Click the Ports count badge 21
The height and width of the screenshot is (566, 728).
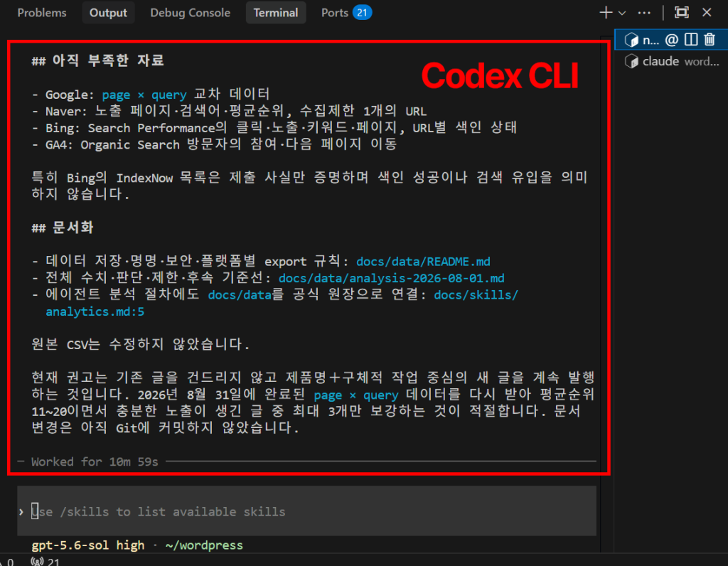[x=362, y=13]
